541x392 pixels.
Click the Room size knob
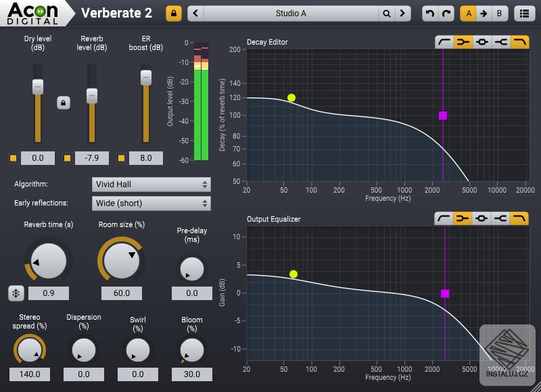tap(122, 261)
